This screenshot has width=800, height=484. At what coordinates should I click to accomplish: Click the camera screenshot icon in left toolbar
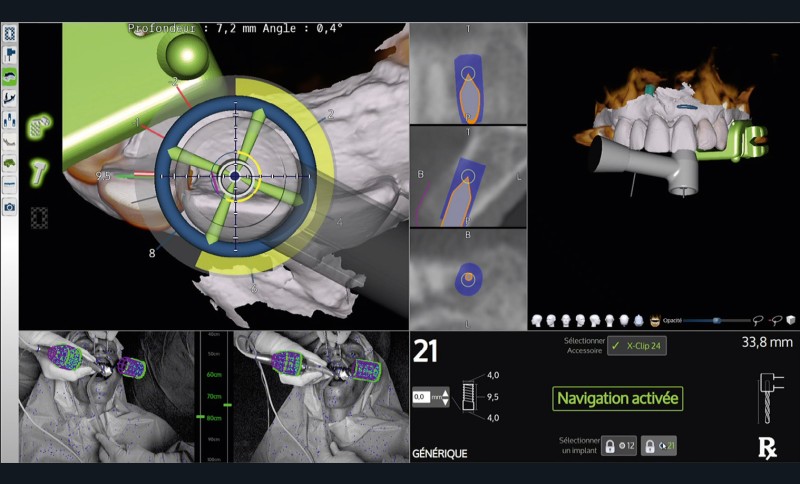9,207
